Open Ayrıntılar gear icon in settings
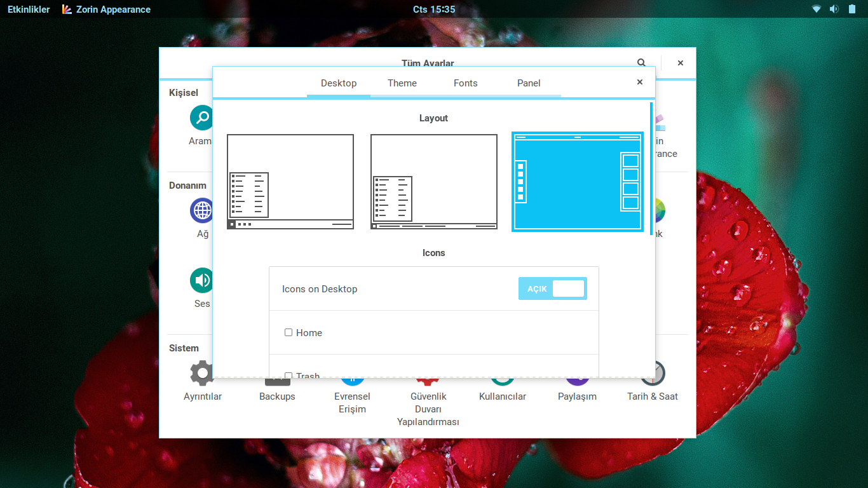Viewport: 868px width, 488px height. pyautogui.click(x=202, y=373)
